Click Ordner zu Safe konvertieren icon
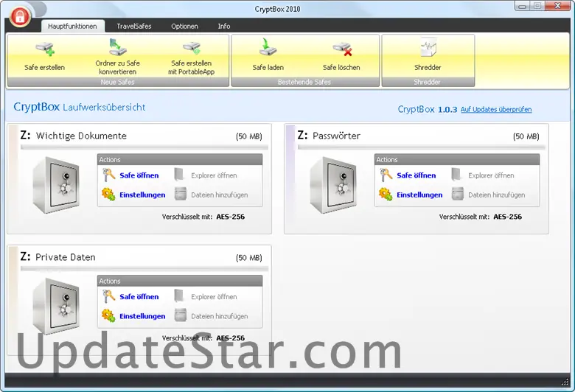Viewport: 575px width, 392px height. coord(117,46)
